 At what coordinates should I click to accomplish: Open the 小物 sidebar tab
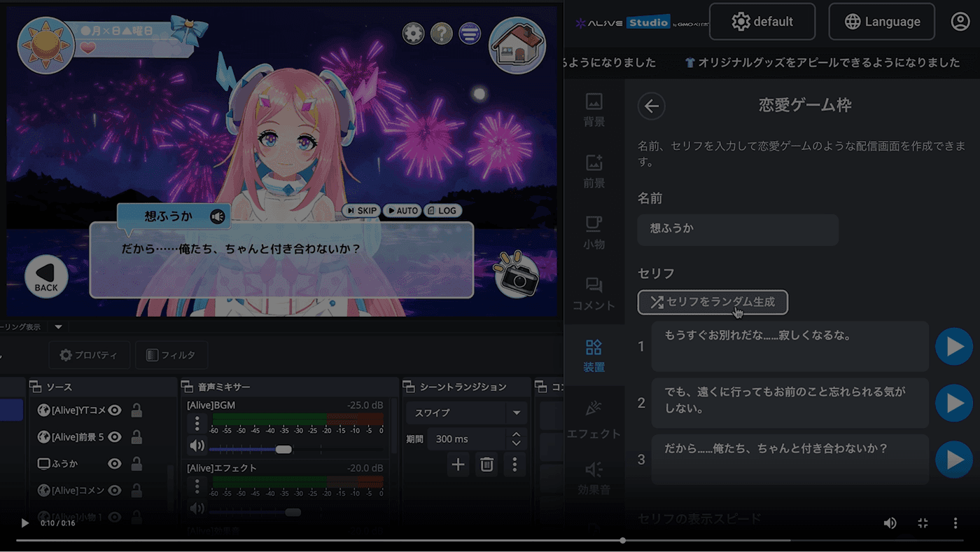(x=594, y=233)
